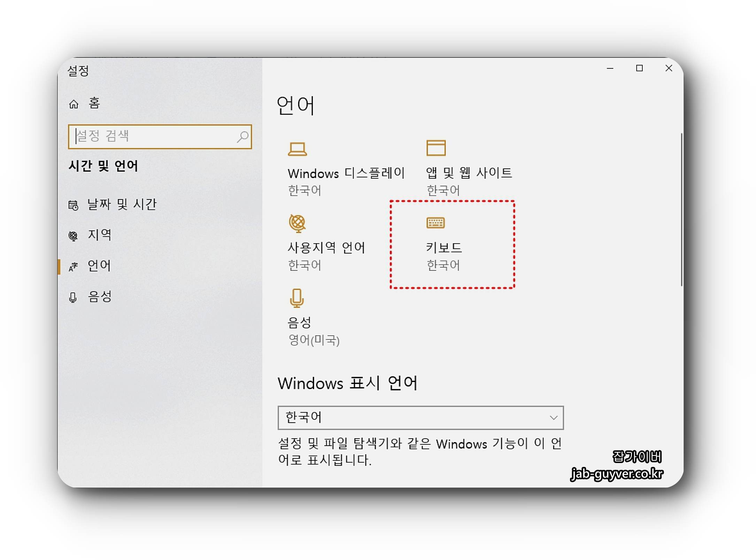
Task: Open the 지역 settings page
Action: pyautogui.click(x=99, y=235)
